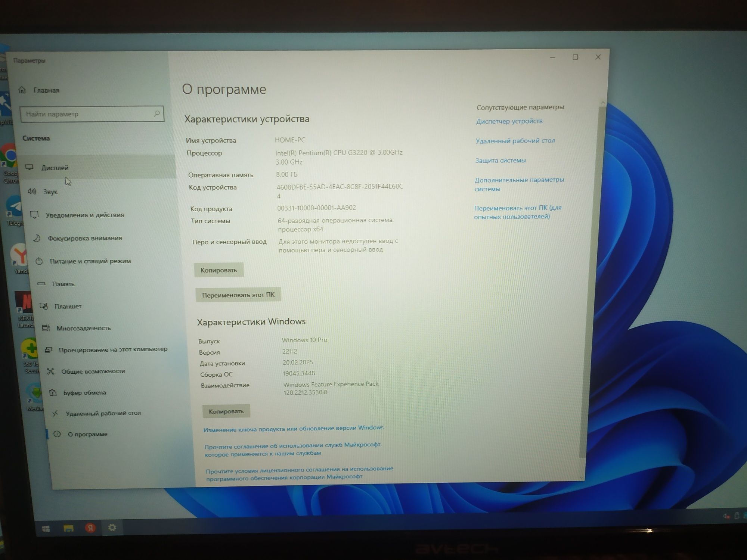Click the clipboard icon beside Буфер обмена
This screenshot has height=560, width=747.
pyautogui.click(x=53, y=392)
